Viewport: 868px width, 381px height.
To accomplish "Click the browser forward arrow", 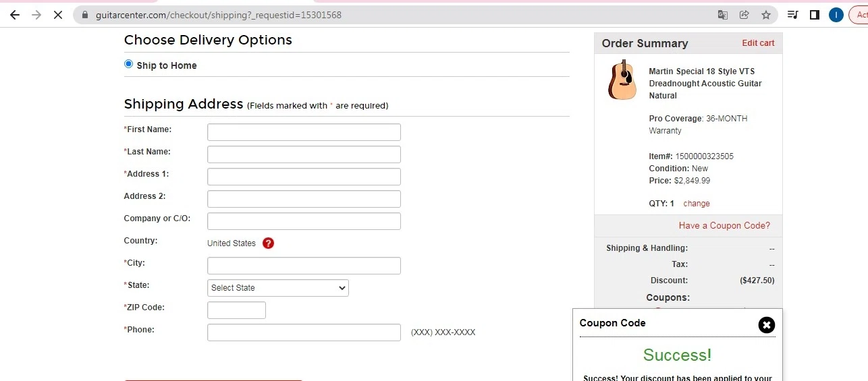I will tap(36, 15).
